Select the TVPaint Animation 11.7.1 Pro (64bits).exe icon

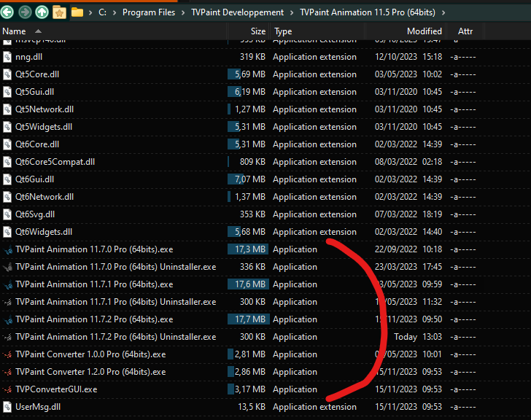point(7,284)
